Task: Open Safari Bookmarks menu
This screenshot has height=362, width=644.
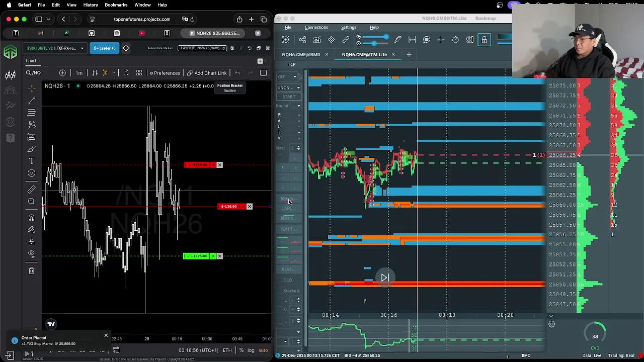Action: coord(116,5)
